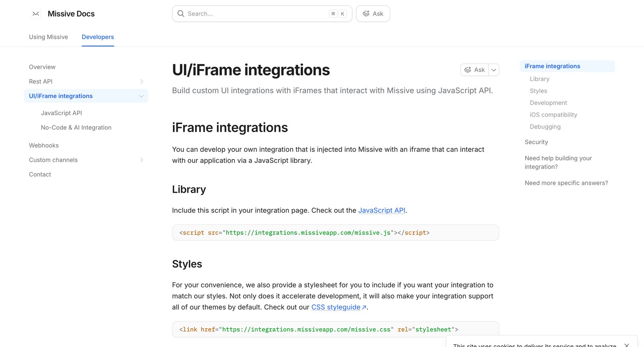
Task: Expand the Custom channels chevron
Action: pyautogui.click(x=142, y=160)
